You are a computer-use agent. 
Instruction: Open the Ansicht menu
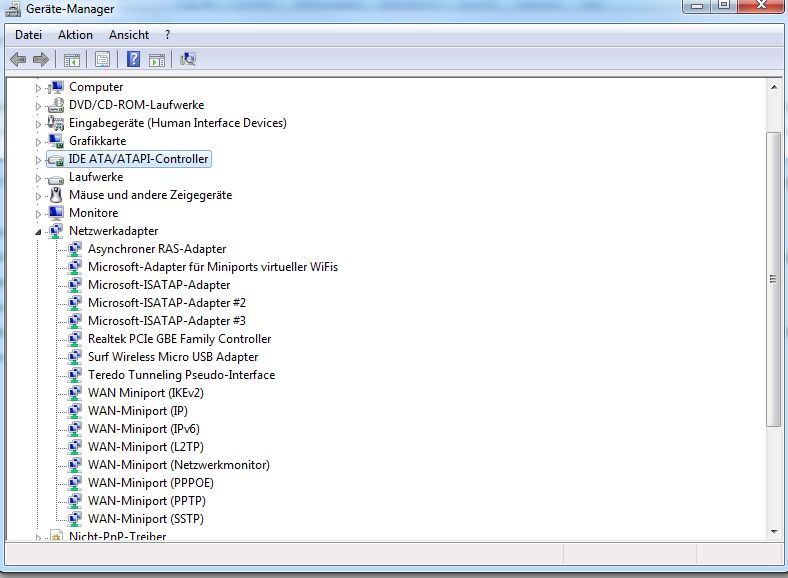coord(129,35)
